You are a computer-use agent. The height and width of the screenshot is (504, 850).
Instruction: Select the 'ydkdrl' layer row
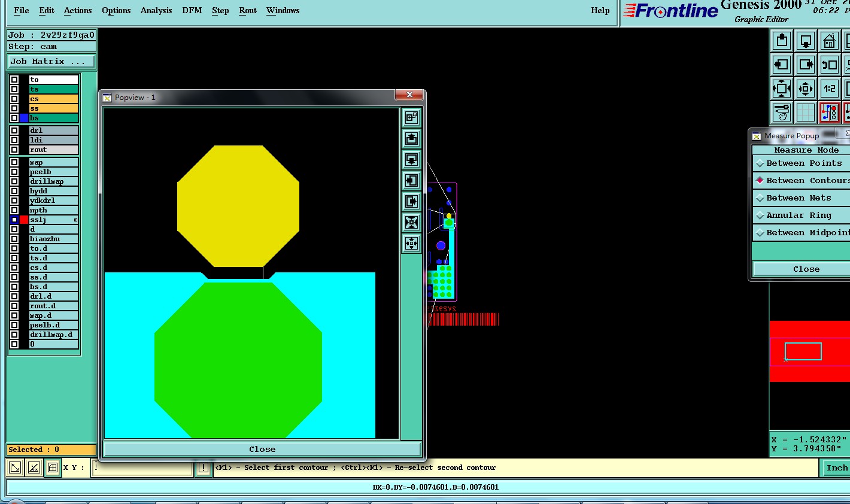(53, 201)
